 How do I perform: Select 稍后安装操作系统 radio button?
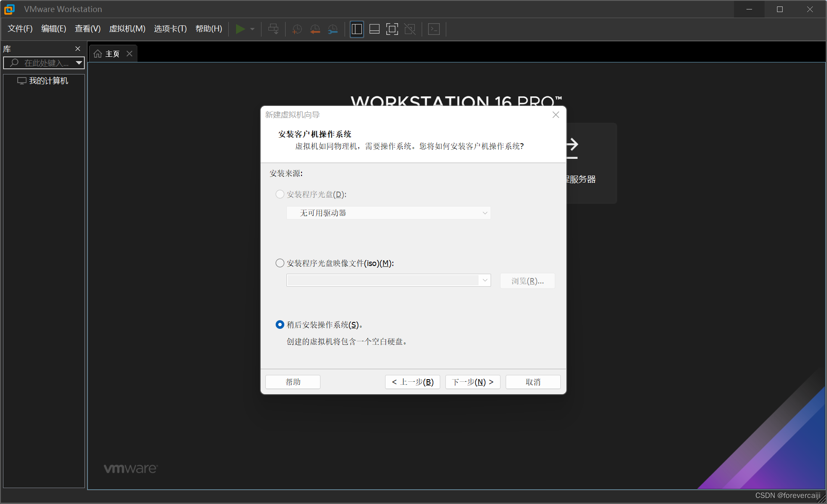point(280,325)
